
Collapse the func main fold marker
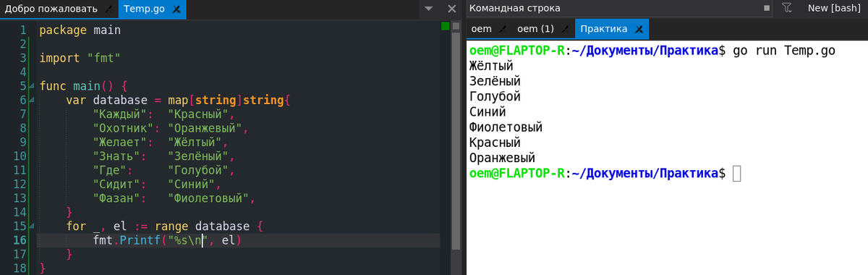pos(32,86)
